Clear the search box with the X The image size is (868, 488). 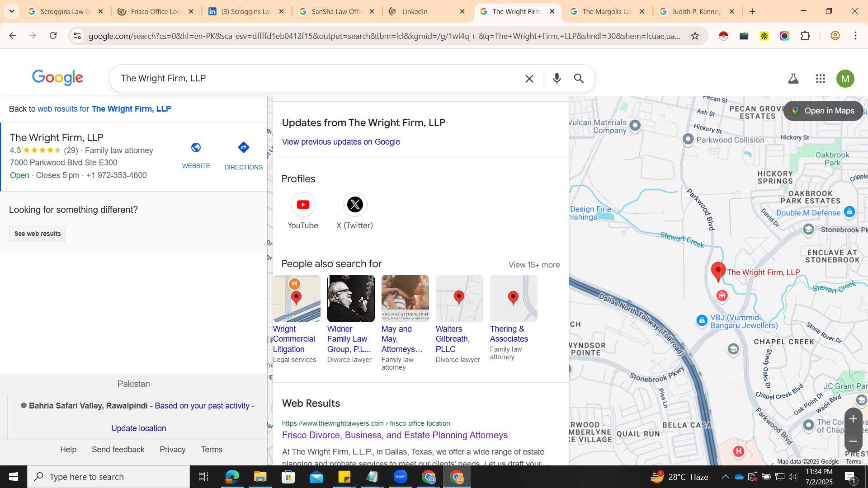click(529, 79)
